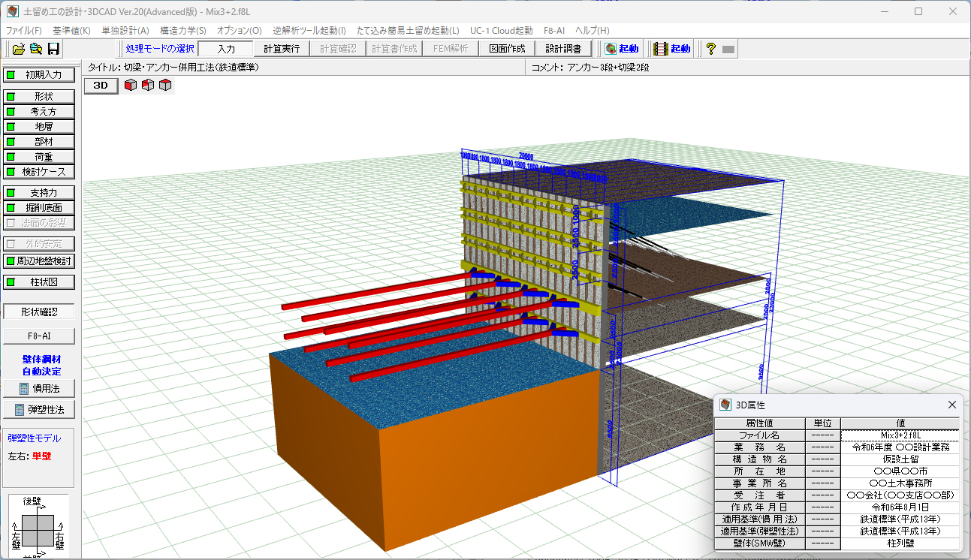Open 地層 input section

[40, 126]
